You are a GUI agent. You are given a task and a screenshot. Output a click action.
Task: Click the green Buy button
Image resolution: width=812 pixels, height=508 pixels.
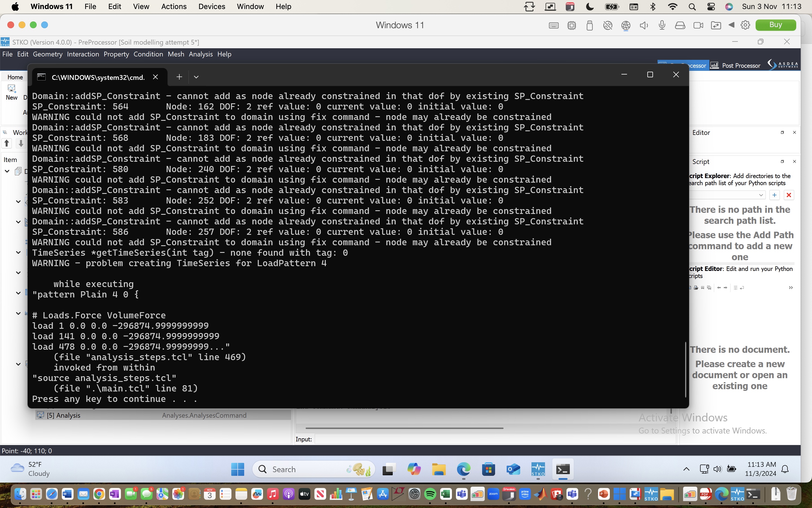click(775, 25)
